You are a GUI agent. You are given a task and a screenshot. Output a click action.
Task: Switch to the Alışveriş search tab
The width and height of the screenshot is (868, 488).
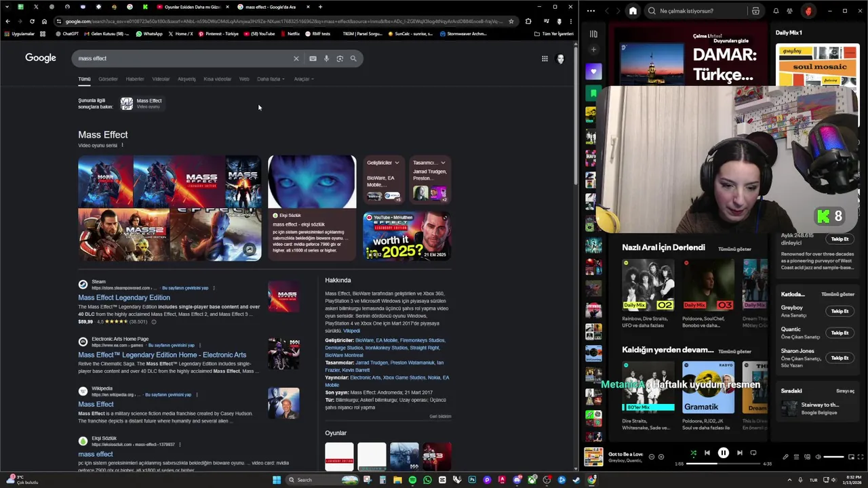click(x=186, y=79)
